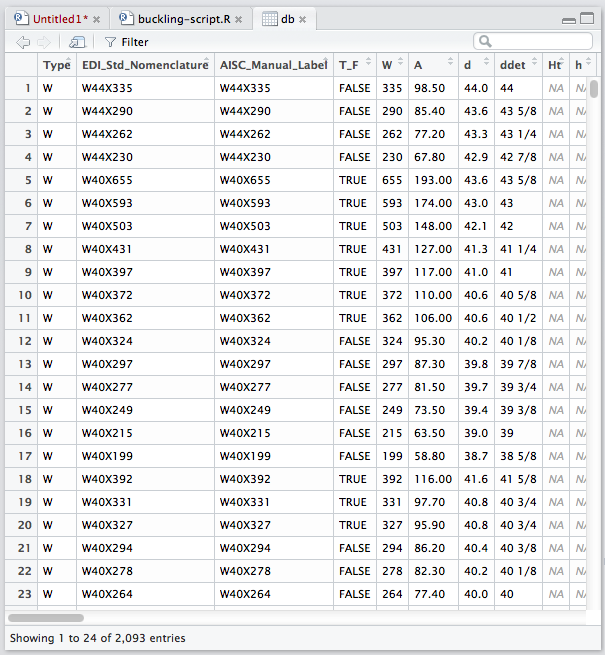Click row number 1 cell
605x655 pixels.
[x=21, y=88]
